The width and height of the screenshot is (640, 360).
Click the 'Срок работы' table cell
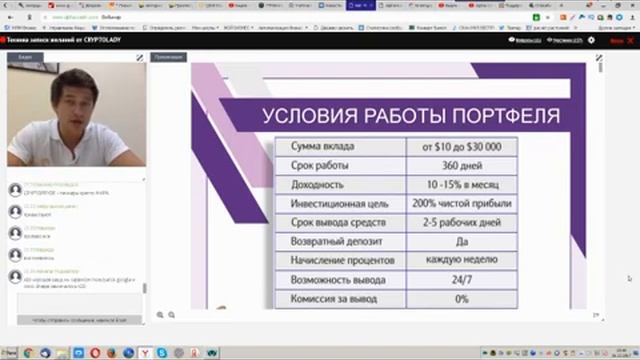pyautogui.click(x=340, y=166)
